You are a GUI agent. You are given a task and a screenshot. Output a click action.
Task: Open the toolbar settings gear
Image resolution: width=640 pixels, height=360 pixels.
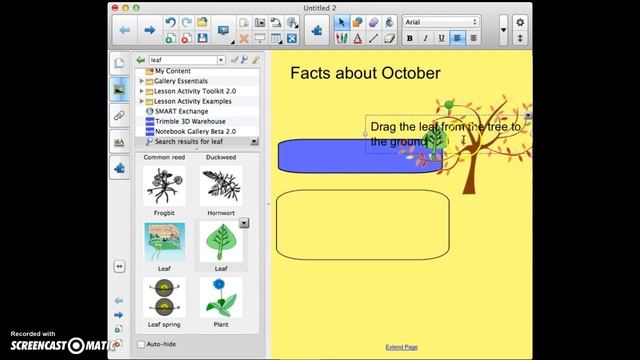click(520, 22)
